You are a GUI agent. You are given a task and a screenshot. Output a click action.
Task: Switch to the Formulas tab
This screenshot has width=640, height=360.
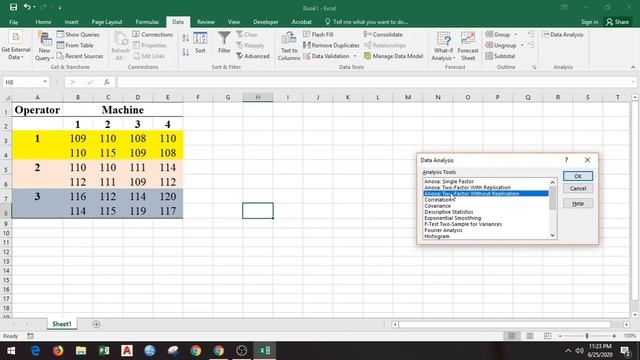point(147,22)
